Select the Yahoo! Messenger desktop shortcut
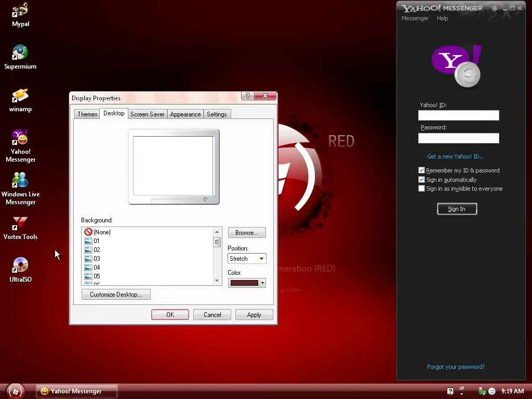Screen dimensions: 532x399 tap(20, 146)
